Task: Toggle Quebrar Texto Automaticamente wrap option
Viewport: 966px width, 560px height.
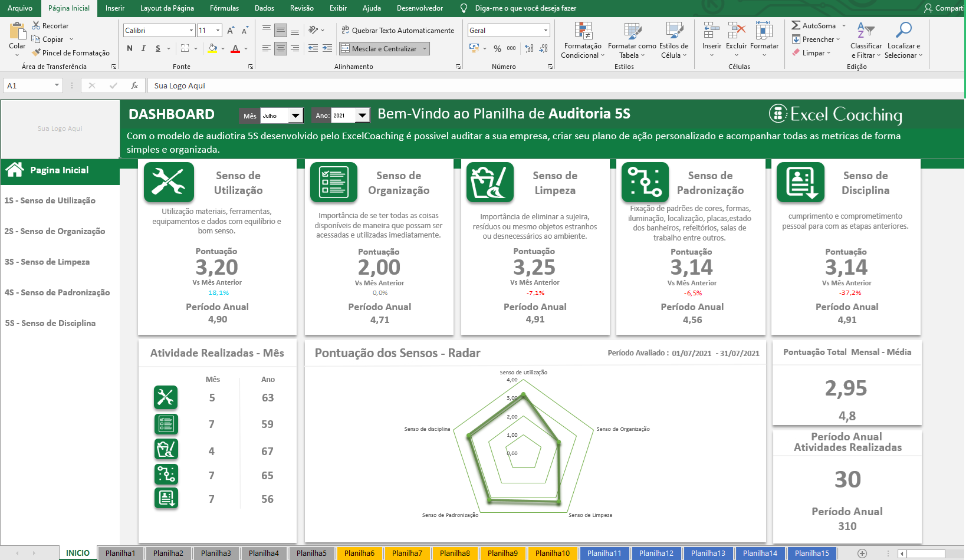Action: point(397,30)
